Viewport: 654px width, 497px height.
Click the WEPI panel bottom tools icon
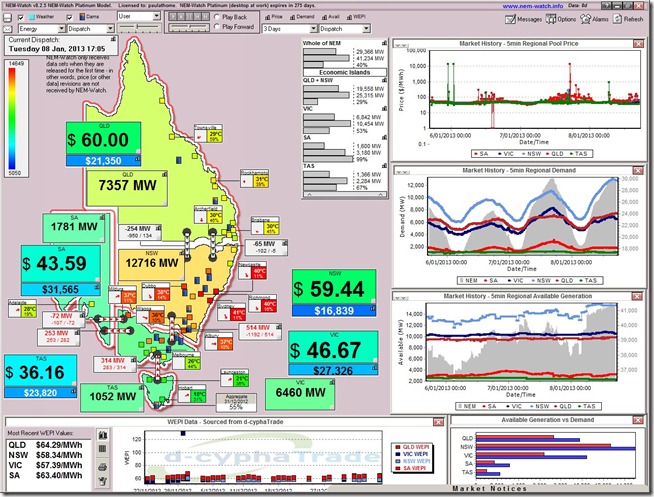click(x=103, y=481)
